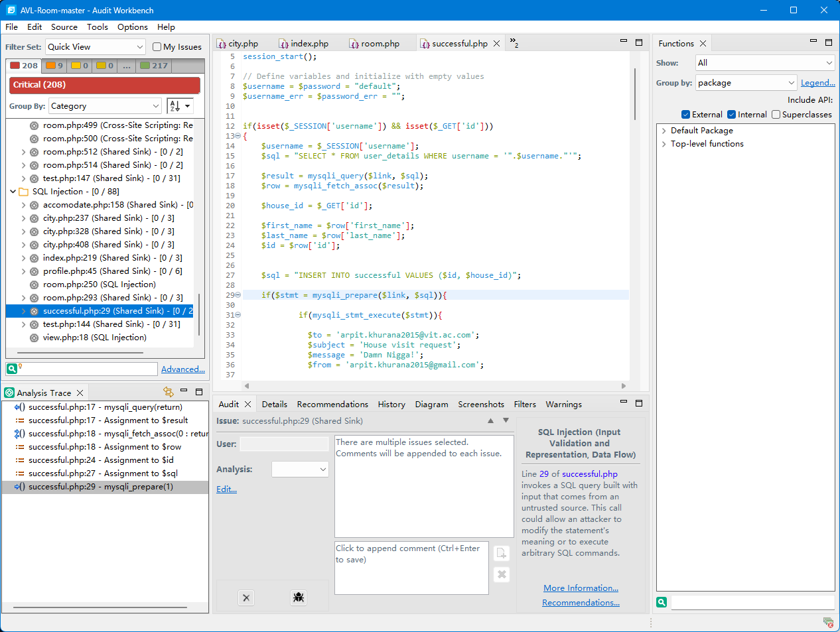The height and width of the screenshot is (632, 840).
Task: Click the previous issue up arrow
Action: point(490,420)
